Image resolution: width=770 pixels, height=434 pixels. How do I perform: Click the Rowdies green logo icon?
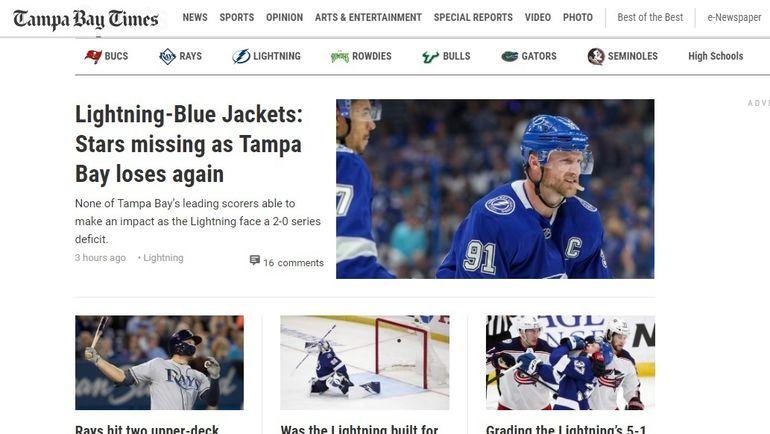pos(340,57)
